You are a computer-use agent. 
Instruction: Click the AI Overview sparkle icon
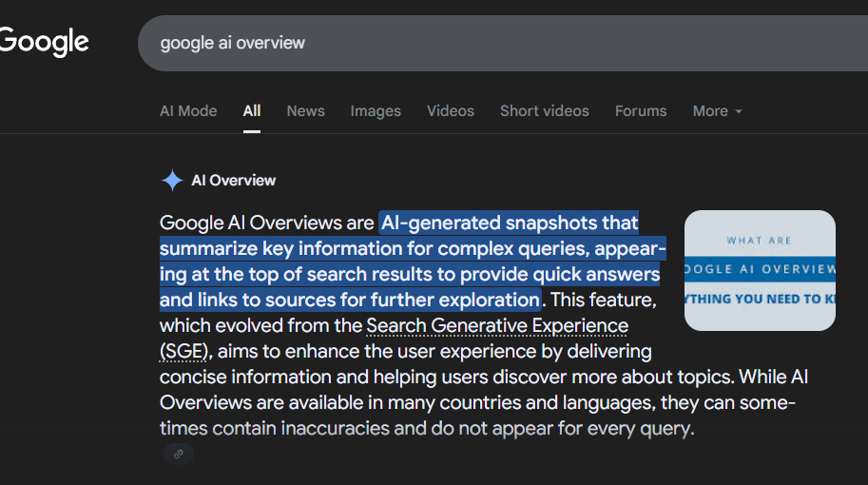pos(172,181)
